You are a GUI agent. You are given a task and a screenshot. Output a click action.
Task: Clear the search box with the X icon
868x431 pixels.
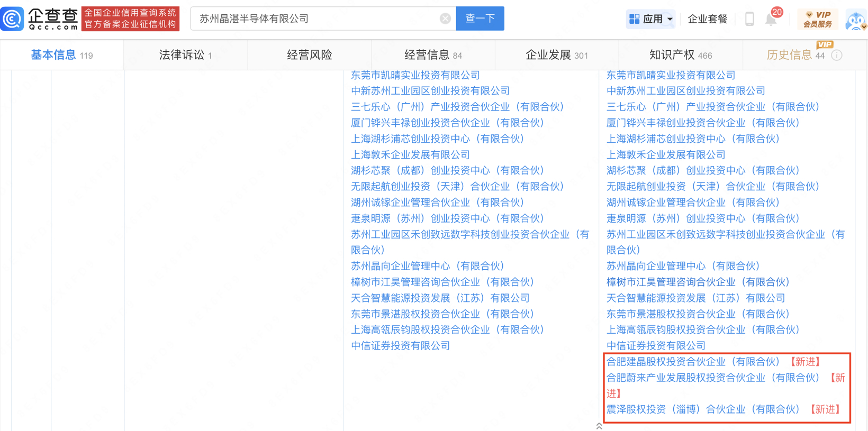pyautogui.click(x=445, y=19)
